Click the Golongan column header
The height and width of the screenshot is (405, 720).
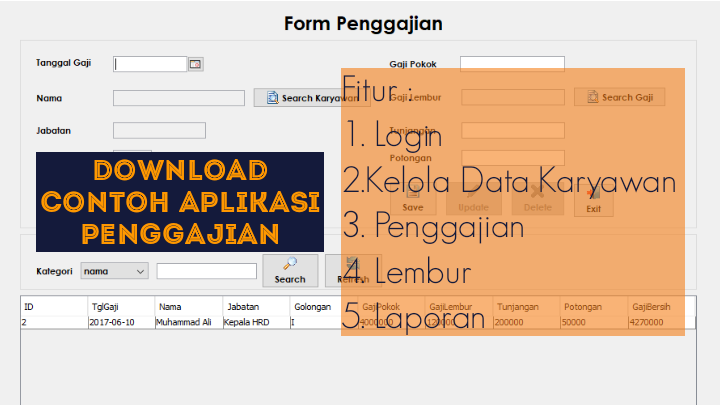coord(324,307)
